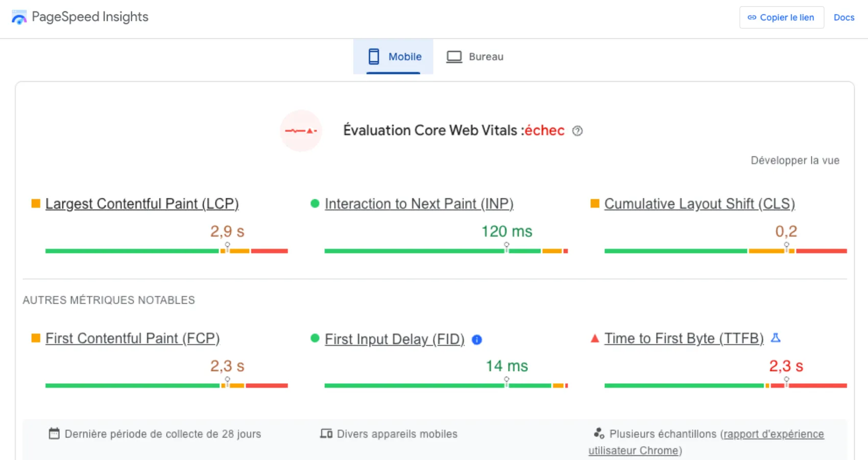Open help via the Core Web Vitals question mark
The height and width of the screenshot is (460, 868).
577,131
